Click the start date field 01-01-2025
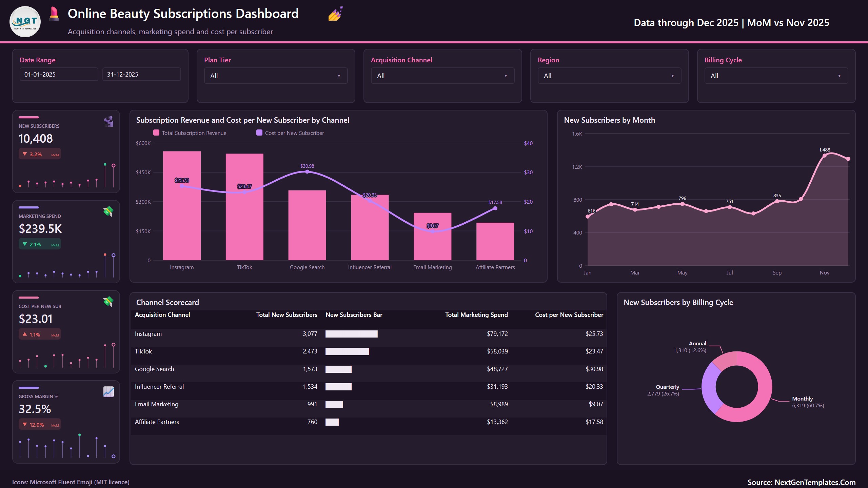 (x=59, y=74)
